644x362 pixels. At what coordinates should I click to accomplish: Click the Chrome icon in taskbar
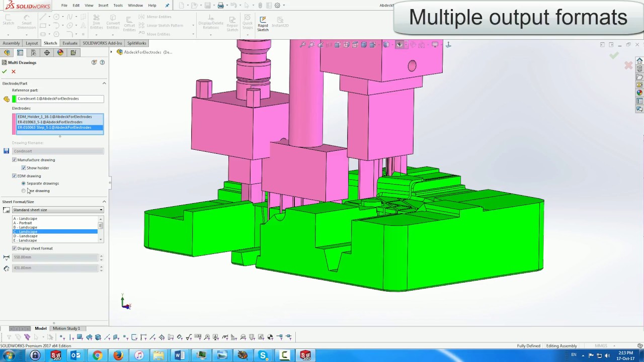[97, 355]
